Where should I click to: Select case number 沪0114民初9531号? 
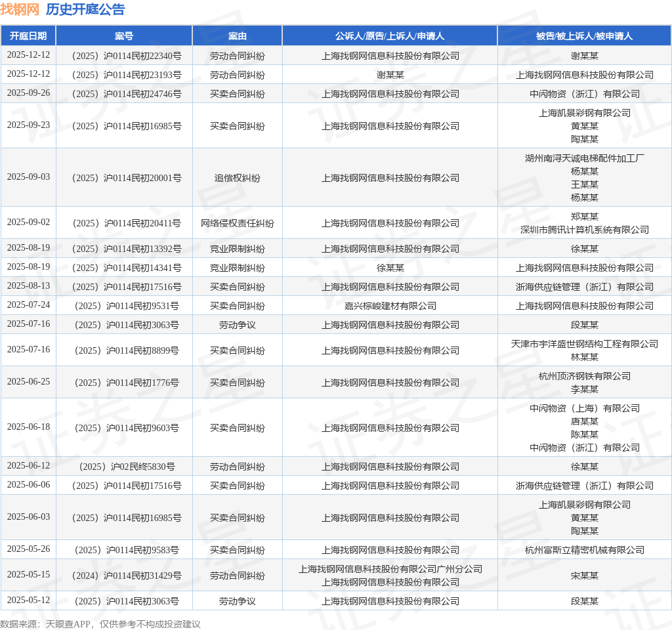127,306
